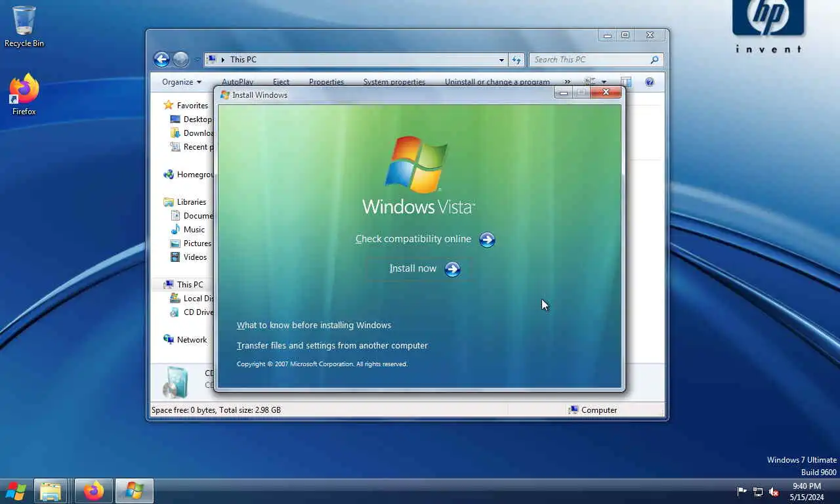Open the recent locations dropdown arrow
This screenshot has height=504, width=840.
point(197,60)
